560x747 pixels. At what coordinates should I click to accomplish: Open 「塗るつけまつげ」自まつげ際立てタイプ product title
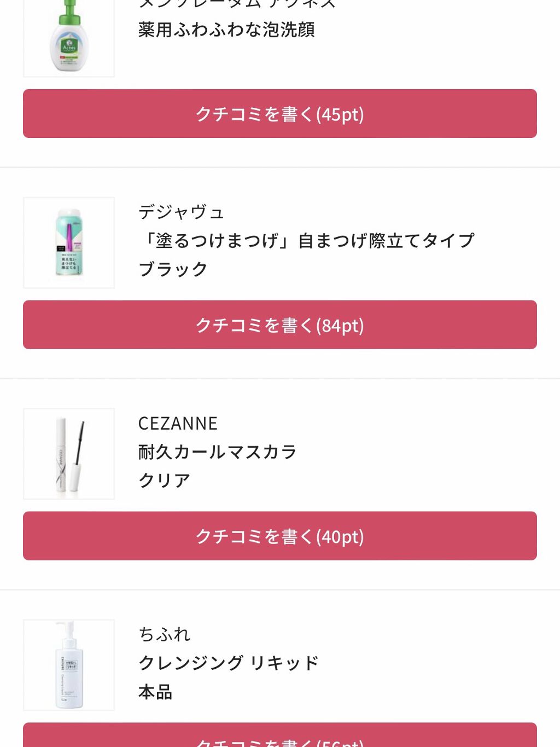click(306, 240)
